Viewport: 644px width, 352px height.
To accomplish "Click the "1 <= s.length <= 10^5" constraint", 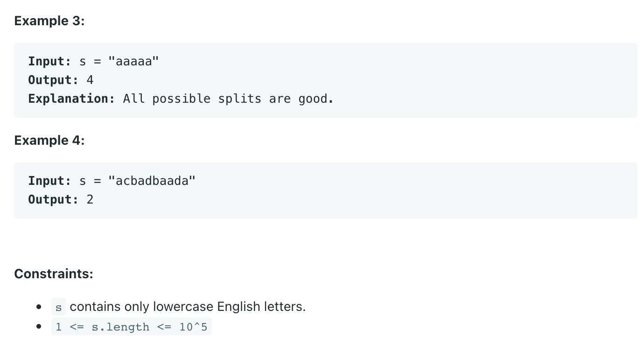I will tap(131, 327).
